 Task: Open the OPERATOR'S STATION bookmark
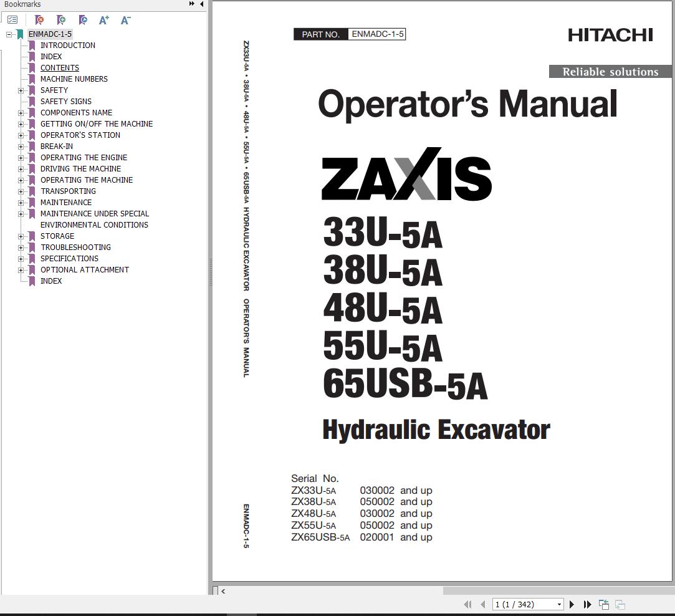[x=80, y=135]
